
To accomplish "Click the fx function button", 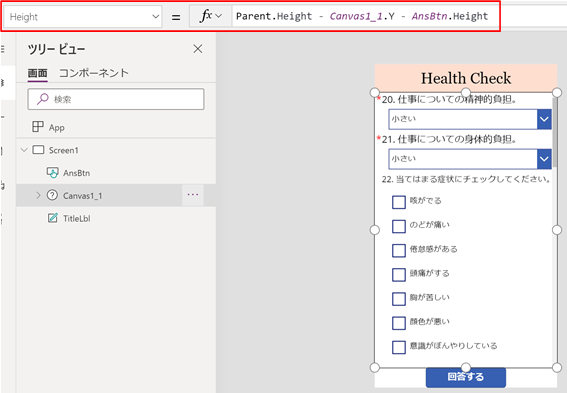I will point(210,16).
